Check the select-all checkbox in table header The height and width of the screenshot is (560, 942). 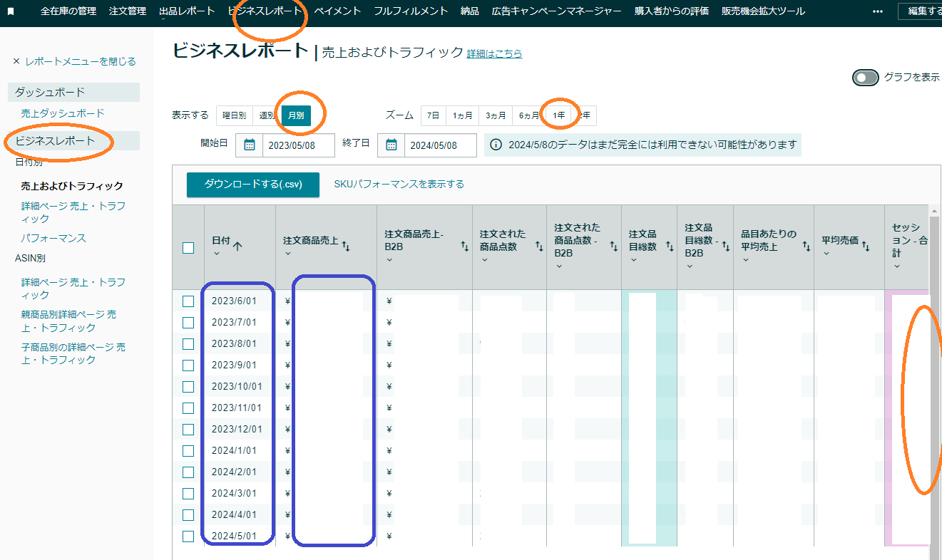coord(188,247)
